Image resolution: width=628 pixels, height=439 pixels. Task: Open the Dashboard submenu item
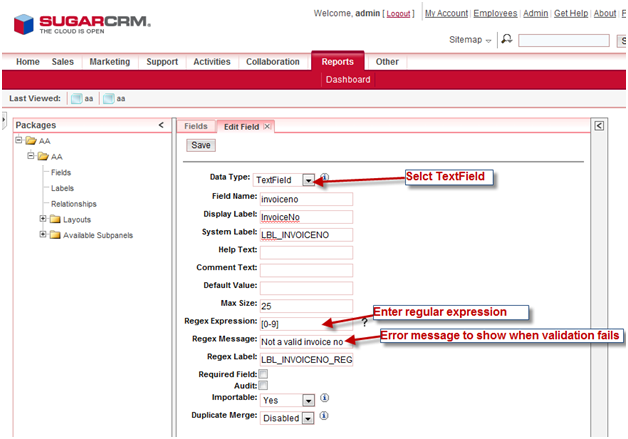(x=348, y=80)
